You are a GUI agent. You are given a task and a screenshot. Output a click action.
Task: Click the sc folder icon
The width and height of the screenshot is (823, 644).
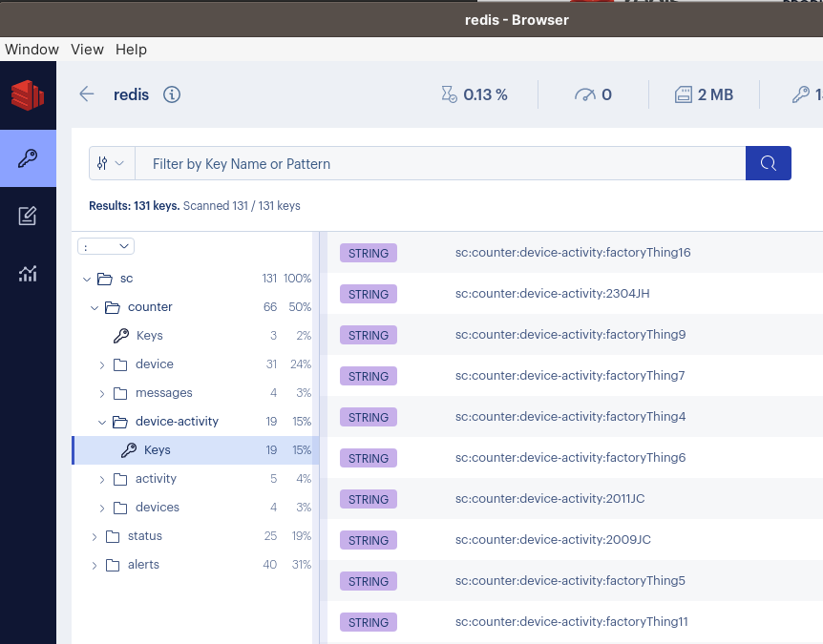(x=105, y=279)
